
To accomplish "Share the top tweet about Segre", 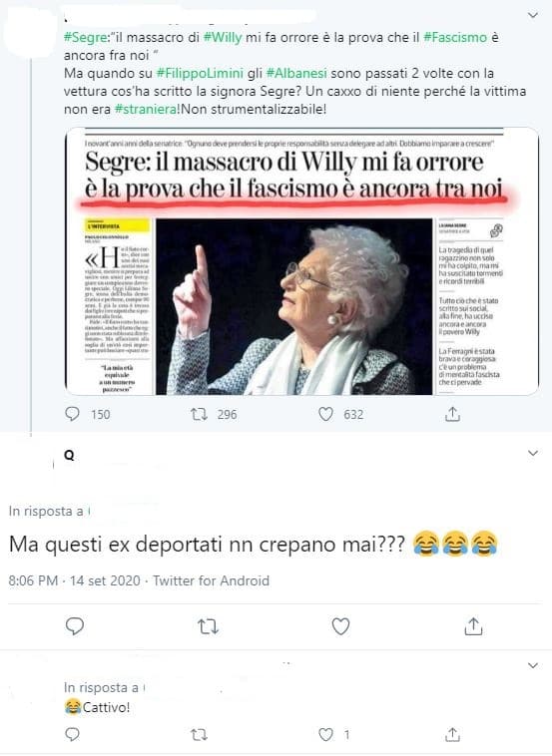I will (452, 414).
